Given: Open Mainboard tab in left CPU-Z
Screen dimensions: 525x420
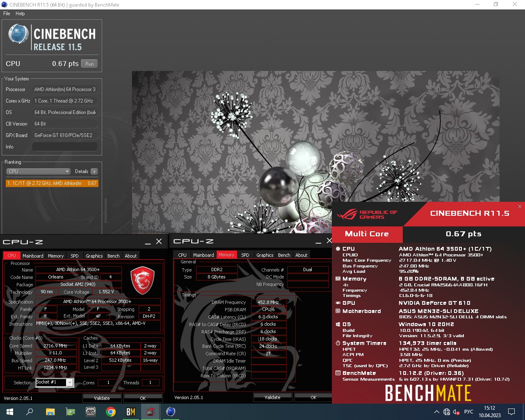Looking at the screenshot, I should click(33, 256).
